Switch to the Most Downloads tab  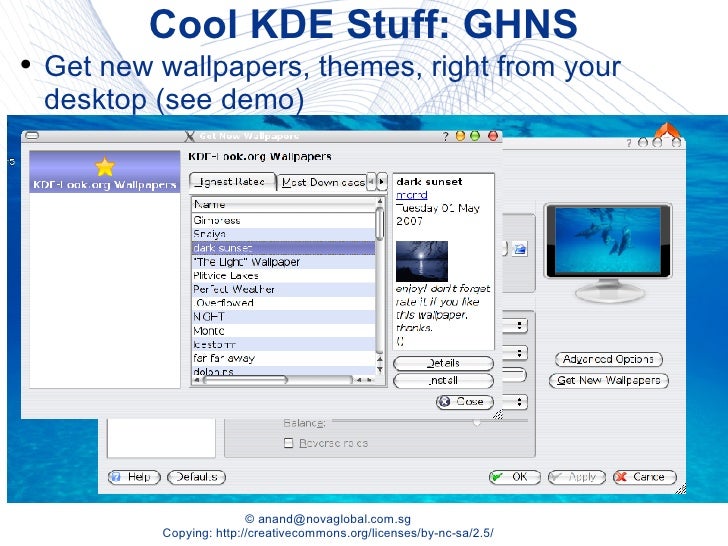[323, 182]
